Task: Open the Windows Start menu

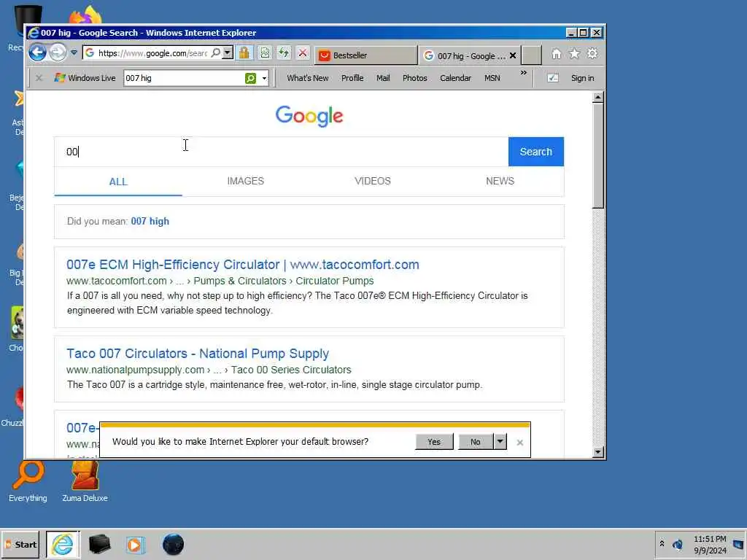Action: [x=20, y=545]
